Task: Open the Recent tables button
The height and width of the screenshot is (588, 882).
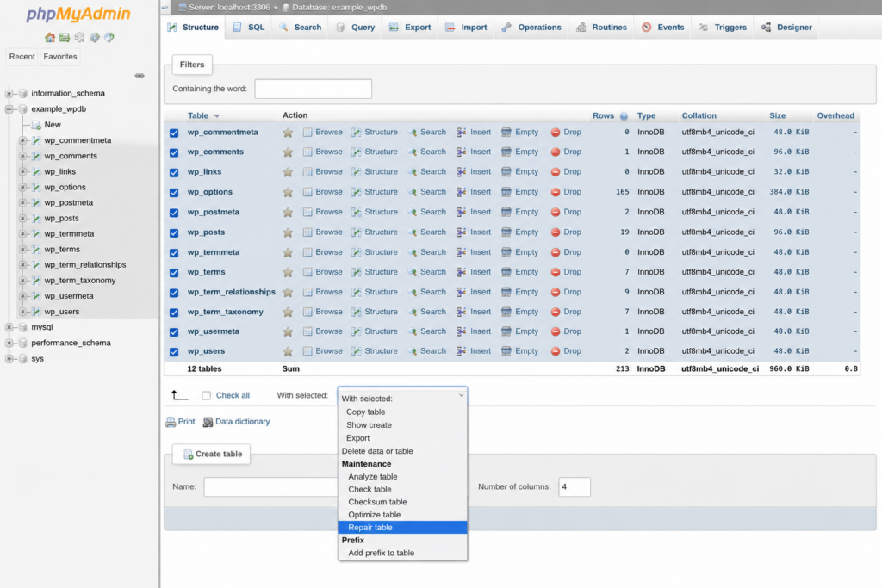Action: pyautogui.click(x=22, y=56)
